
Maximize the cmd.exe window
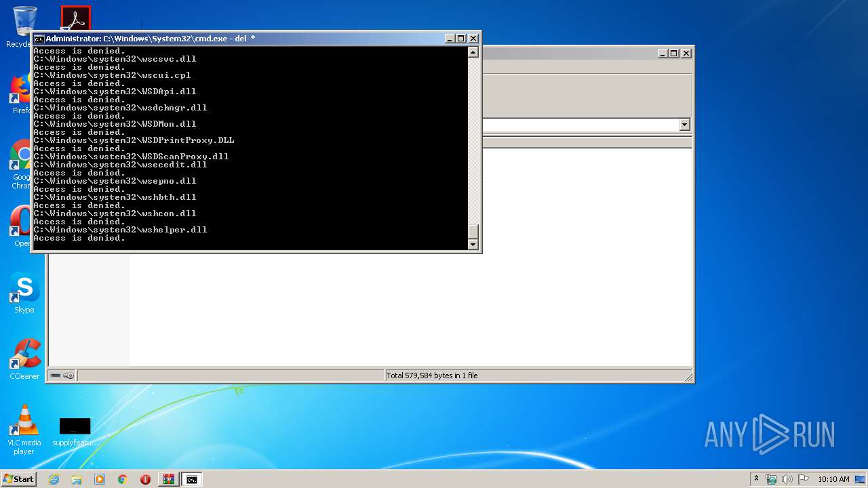[461, 39]
